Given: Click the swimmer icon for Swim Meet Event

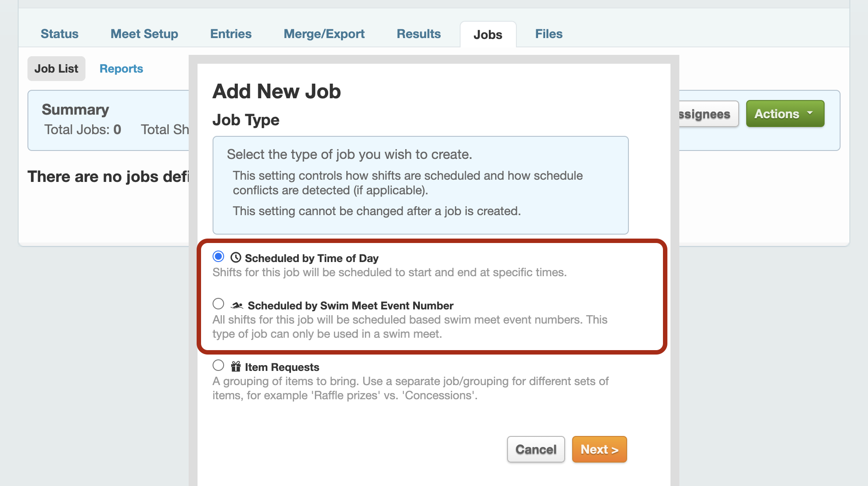Looking at the screenshot, I should 237,305.
